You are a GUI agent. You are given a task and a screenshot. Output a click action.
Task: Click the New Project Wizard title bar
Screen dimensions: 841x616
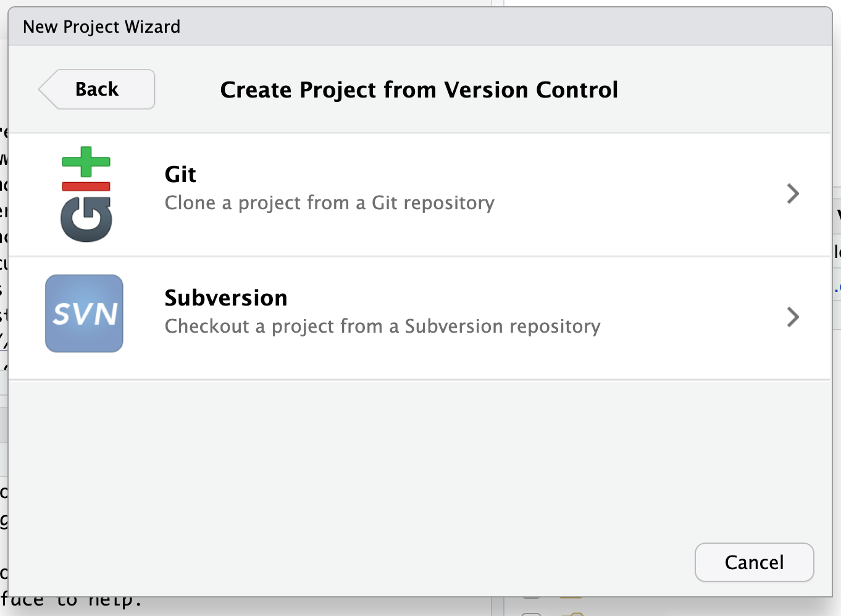click(420, 27)
